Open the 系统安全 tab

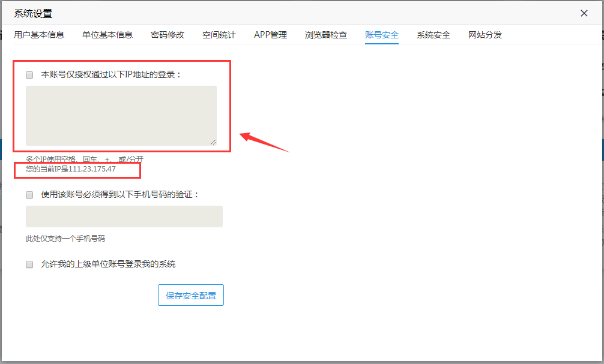(x=433, y=35)
